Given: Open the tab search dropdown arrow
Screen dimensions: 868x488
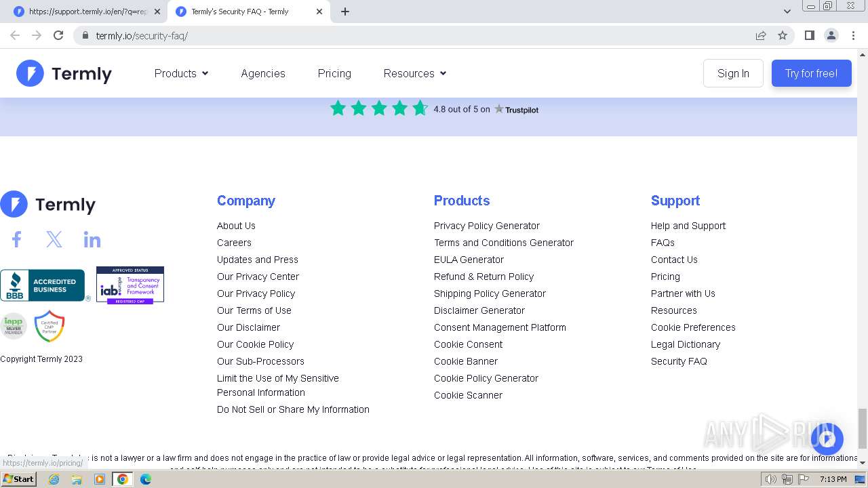Looking at the screenshot, I should 787,12.
